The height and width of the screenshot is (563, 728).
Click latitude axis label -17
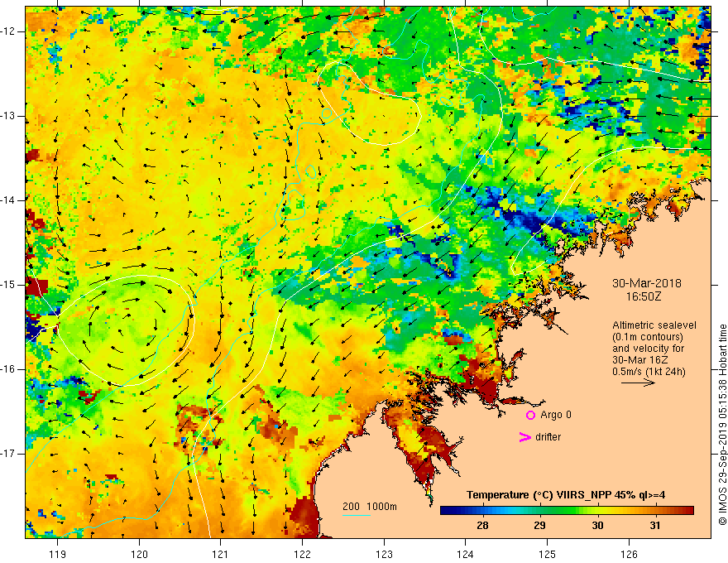tap(9, 454)
